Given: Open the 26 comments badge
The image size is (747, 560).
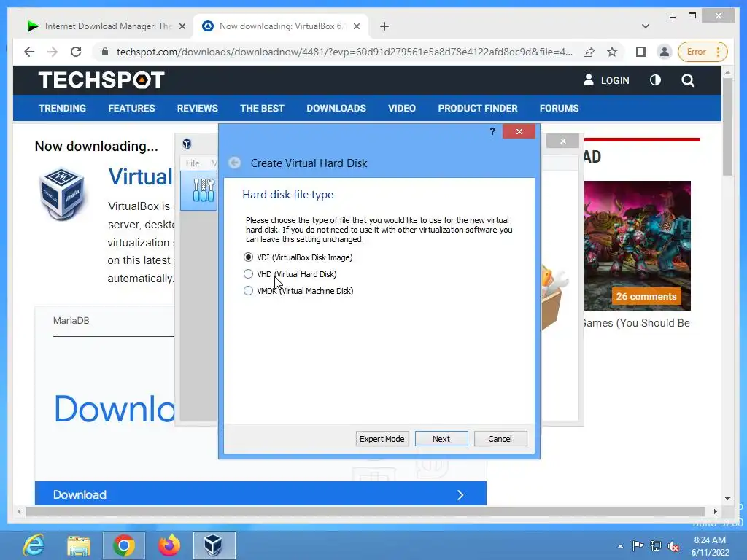Looking at the screenshot, I should coord(646,296).
